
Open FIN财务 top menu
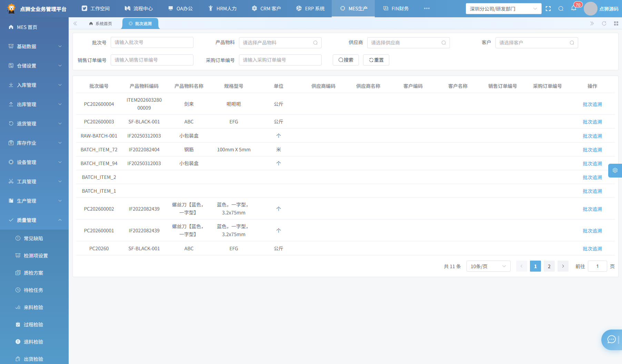point(396,9)
